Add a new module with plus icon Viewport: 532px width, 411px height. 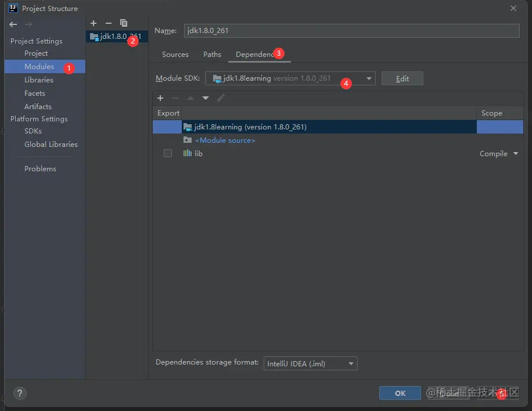coord(94,23)
